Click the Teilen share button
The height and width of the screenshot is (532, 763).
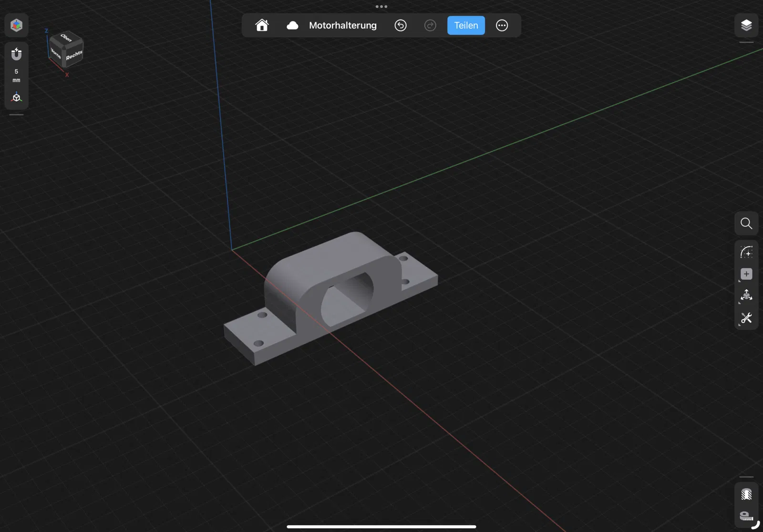click(466, 25)
